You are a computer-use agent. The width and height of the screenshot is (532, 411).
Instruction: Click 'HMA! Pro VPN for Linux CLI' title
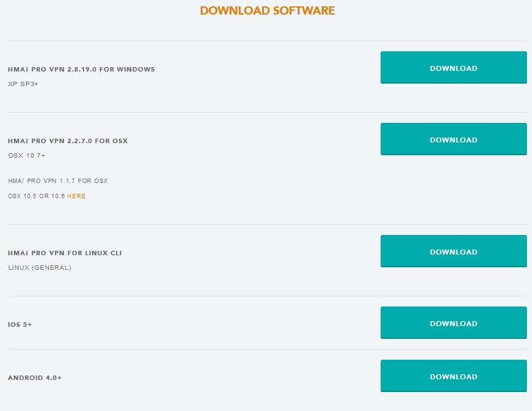[x=65, y=253]
